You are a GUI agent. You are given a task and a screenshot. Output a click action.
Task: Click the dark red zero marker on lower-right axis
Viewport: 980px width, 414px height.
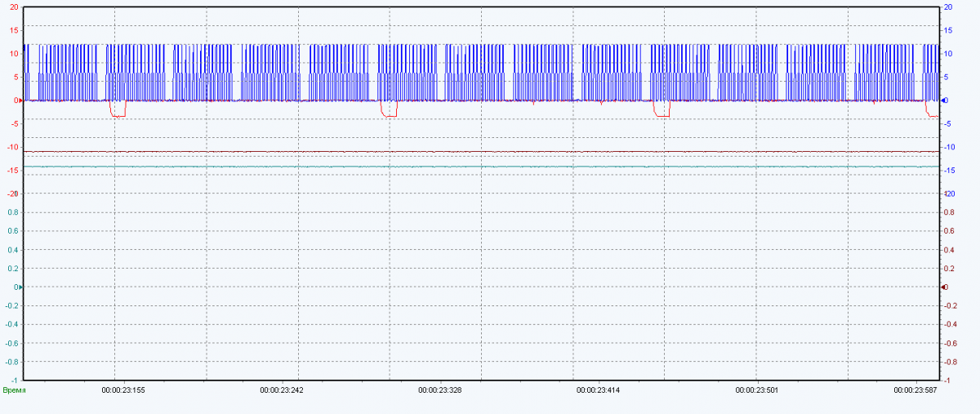pyautogui.click(x=944, y=287)
